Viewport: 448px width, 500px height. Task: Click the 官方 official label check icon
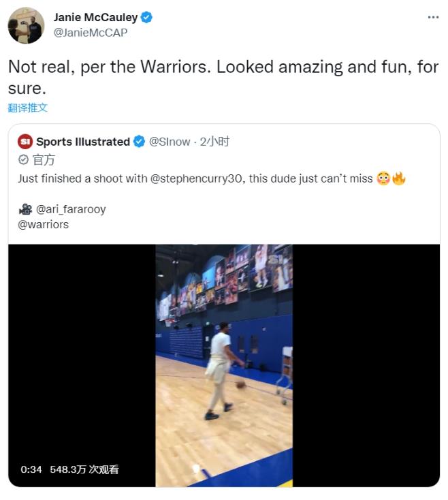click(x=24, y=160)
